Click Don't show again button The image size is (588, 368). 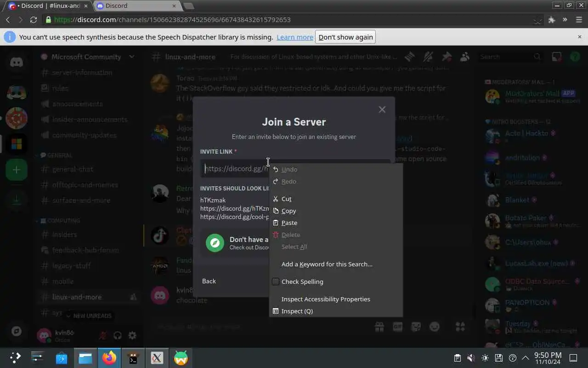click(x=345, y=37)
